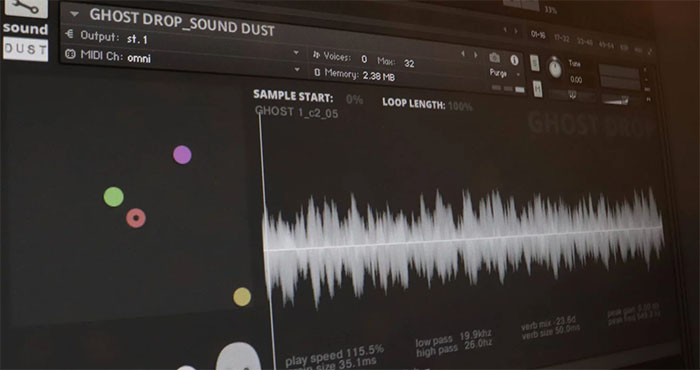Select the green dot
Screen dimensions: 700x370
[x=113, y=197]
